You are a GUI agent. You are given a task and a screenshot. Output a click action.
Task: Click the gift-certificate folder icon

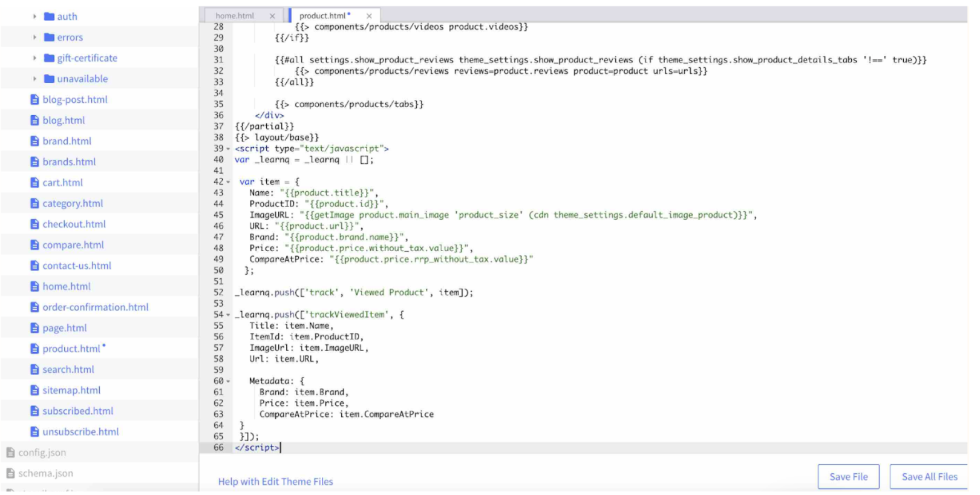click(x=50, y=58)
